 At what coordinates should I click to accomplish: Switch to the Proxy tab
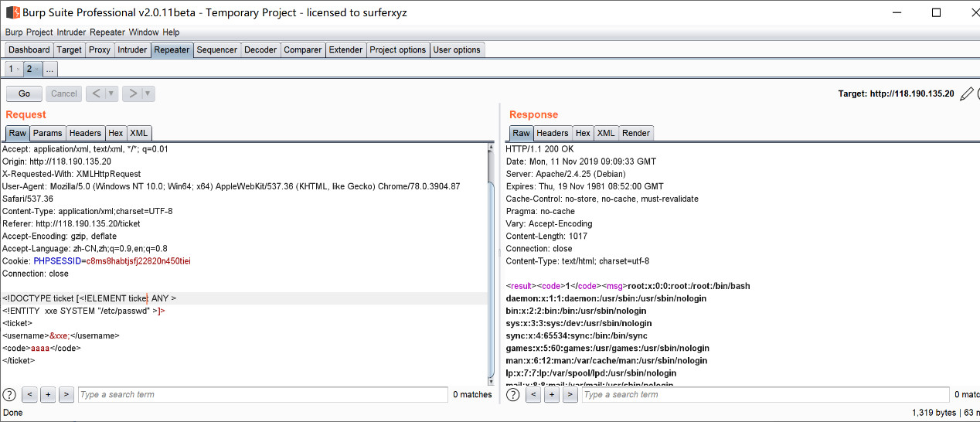pos(100,49)
